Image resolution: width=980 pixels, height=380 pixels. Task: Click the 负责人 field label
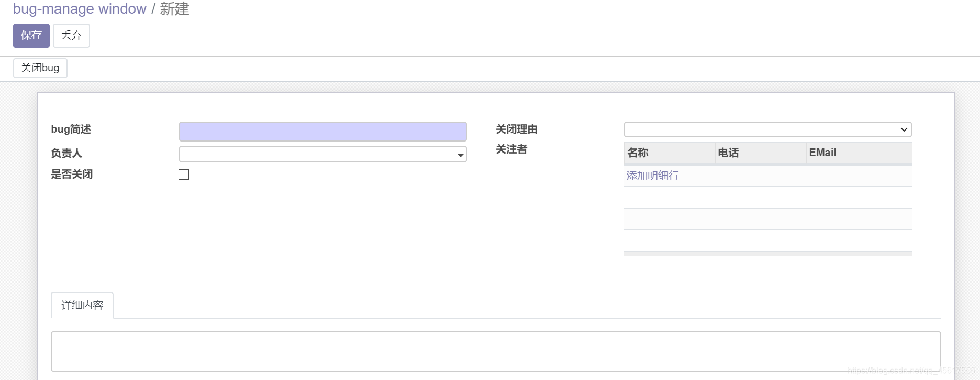(x=66, y=153)
